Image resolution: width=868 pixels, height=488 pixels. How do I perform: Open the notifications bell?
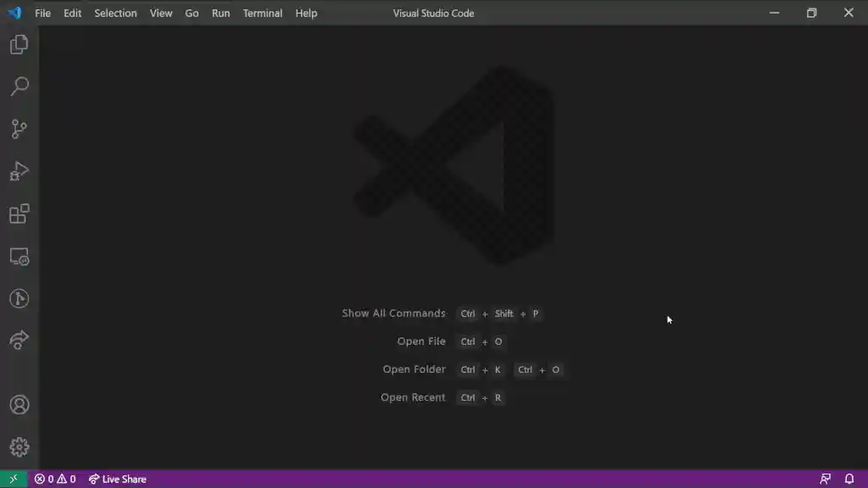click(x=850, y=479)
